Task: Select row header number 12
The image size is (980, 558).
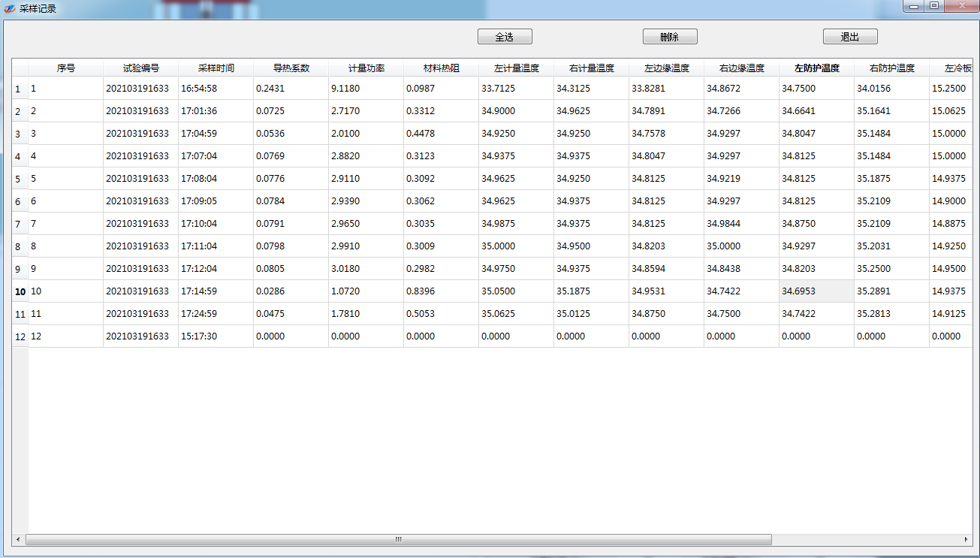Action: (x=20, y=336)
